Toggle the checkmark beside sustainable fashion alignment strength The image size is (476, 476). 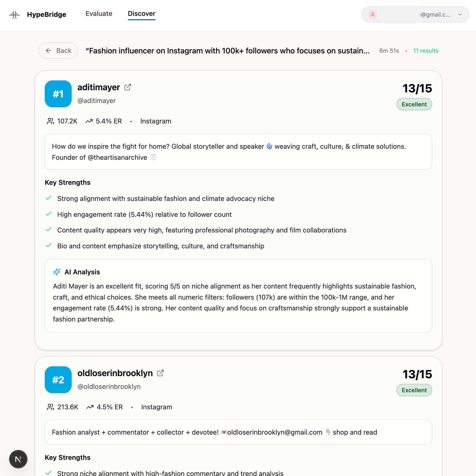pos(48,198)
